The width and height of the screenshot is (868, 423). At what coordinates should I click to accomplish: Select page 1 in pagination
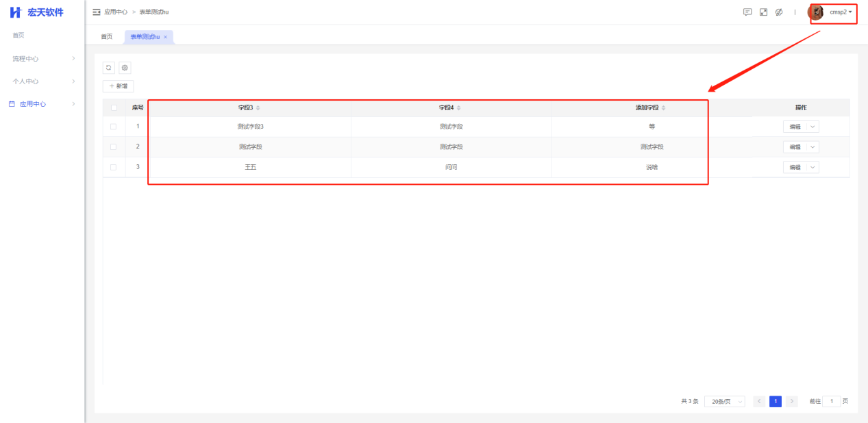776,401
